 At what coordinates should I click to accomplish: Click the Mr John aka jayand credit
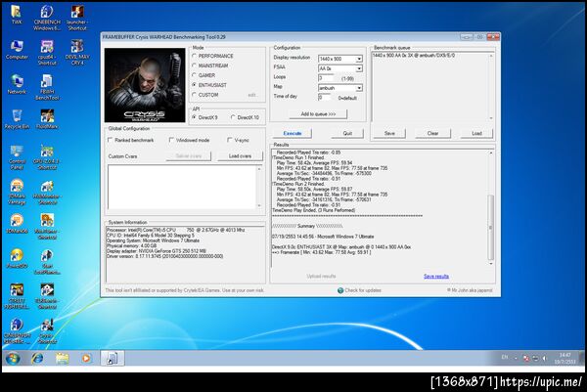[x=470, y=290]
